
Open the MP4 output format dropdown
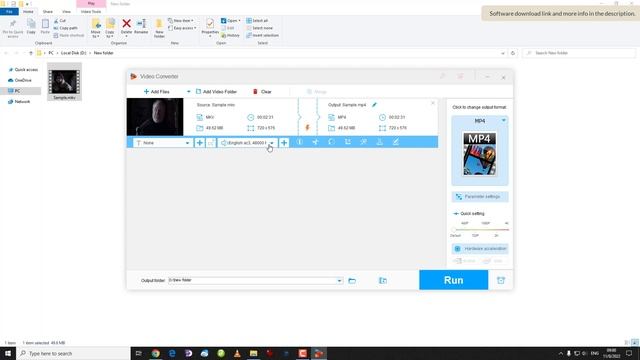504,120
